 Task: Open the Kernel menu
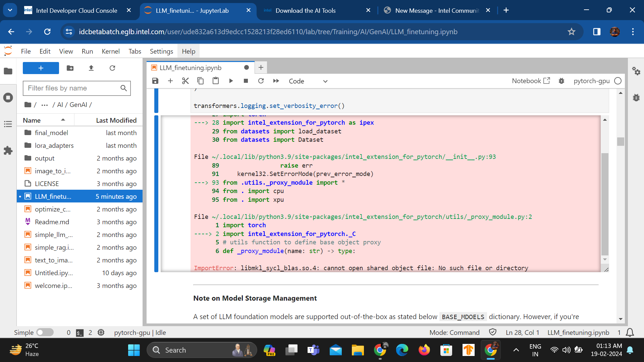pos(110,51)
